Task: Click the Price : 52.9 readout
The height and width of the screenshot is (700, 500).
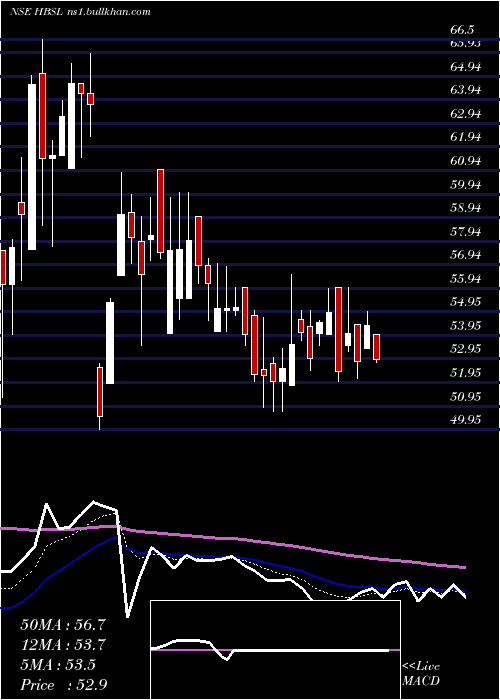Action: tap(63, 685)
